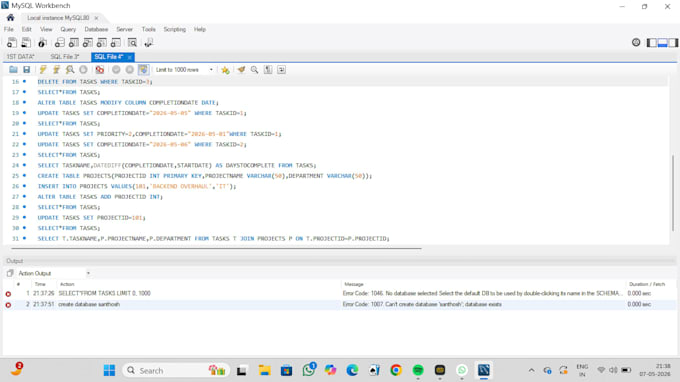Open a script file in this editor
Viewport: 680px width, 382px height.
click(x=13, y=69)
